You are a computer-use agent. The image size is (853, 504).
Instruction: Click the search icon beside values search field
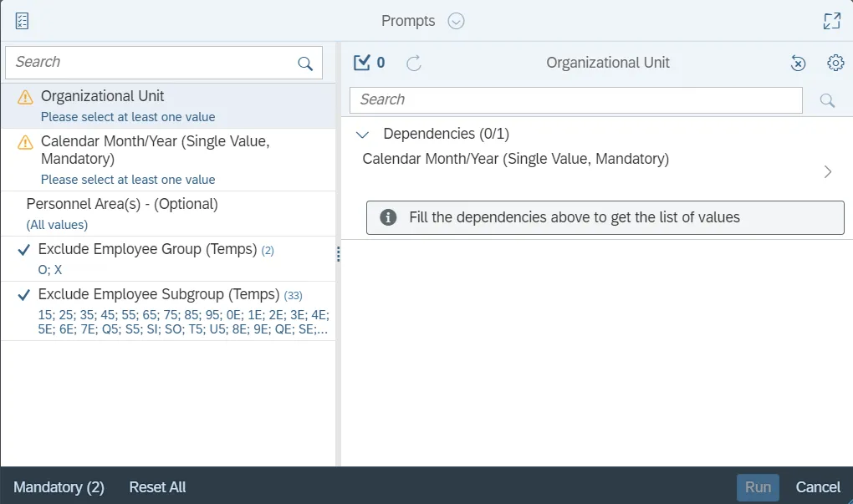[827, 100]
